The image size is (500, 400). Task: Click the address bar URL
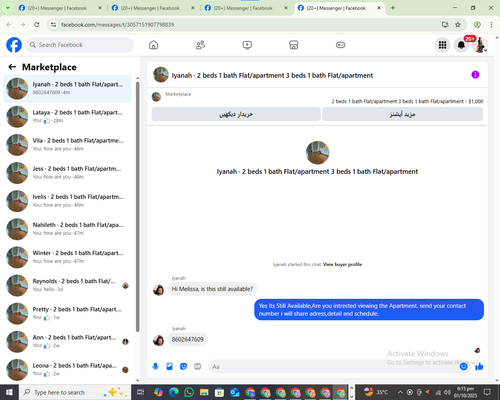(117, 25)
